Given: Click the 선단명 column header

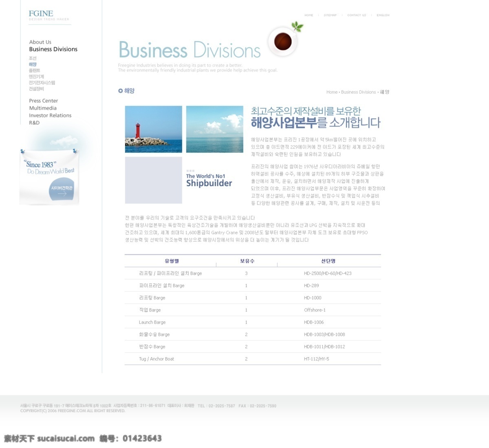Looking at the screenshot, I should (x=328, y=261).
